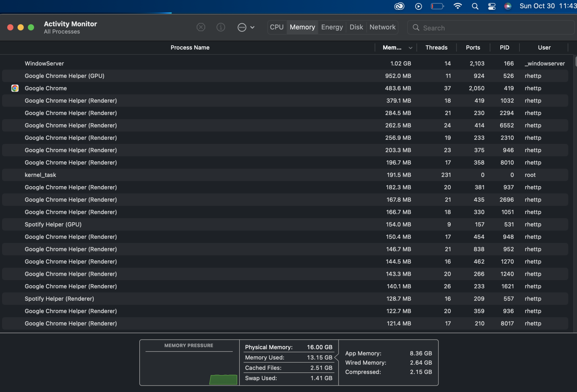Viewport: 577px width, 392px height.
Task: Sort by PID column header
Action: click(504, 48)
